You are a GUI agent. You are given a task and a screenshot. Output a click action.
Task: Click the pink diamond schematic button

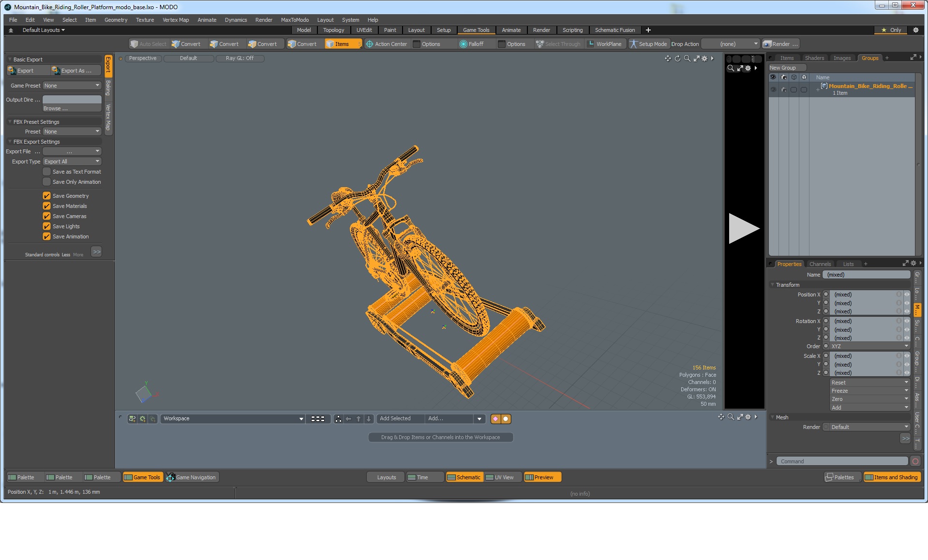pyautogui.click(x=495, y=419)
